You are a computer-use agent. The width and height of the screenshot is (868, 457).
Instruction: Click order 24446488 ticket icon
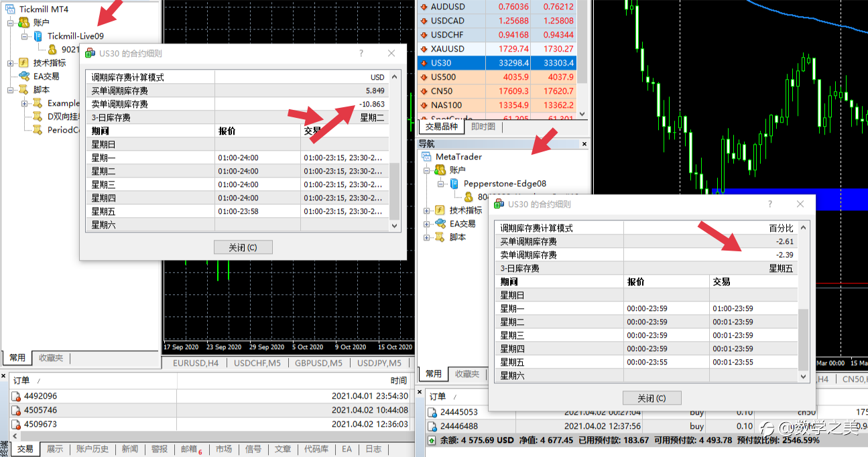pos(432,426)
